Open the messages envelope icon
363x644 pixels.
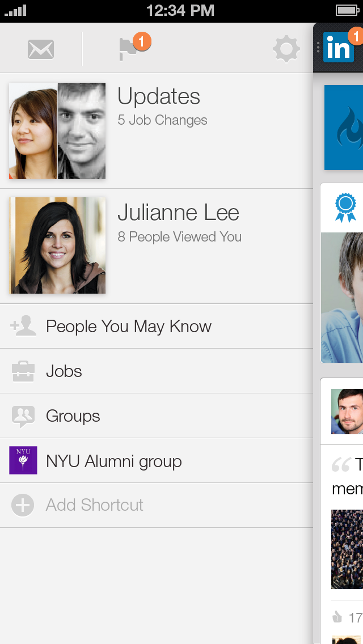coord(41,49)
